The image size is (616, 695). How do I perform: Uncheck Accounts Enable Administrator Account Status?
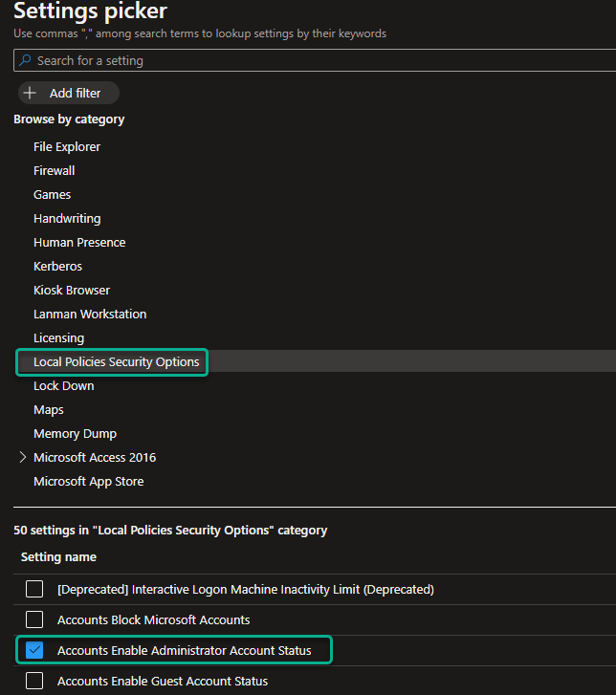(x=34, y=650)
